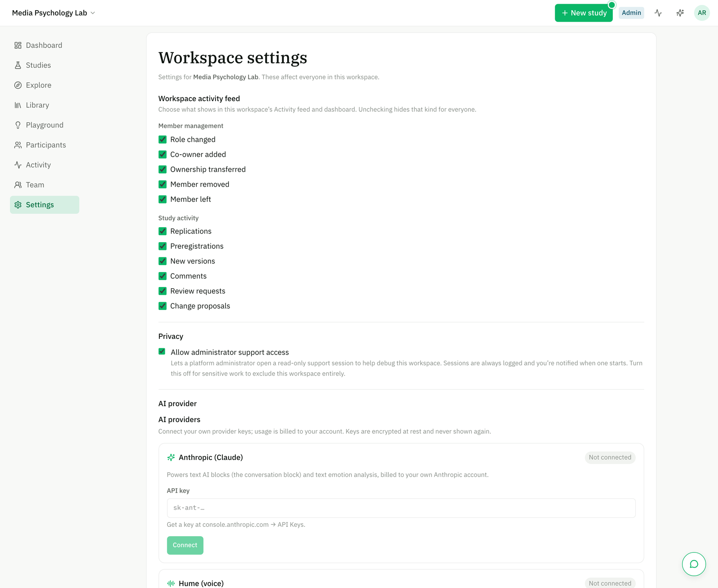Expand Media Psychology Lab workspace switcher
The image size is (718, 588).
click(x=53, y=13)
